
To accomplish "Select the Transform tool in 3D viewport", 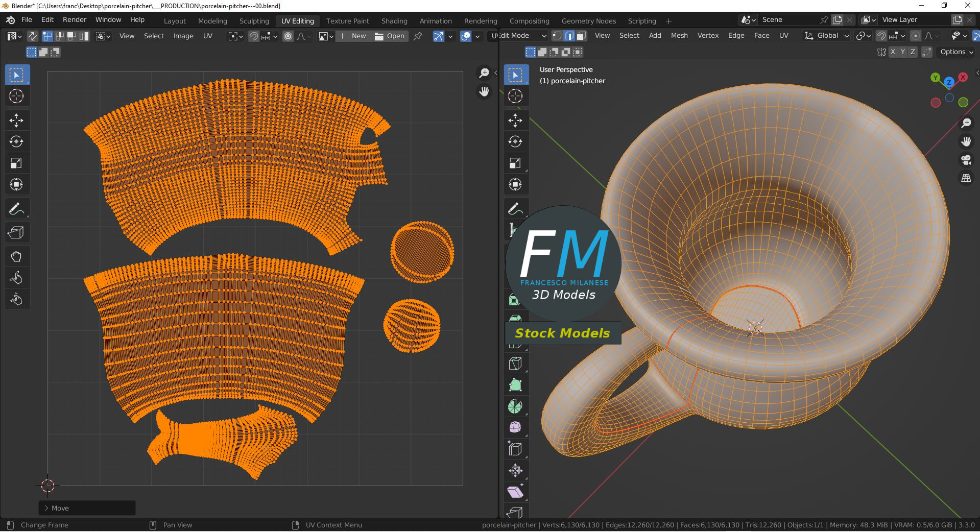I will 515,184.
